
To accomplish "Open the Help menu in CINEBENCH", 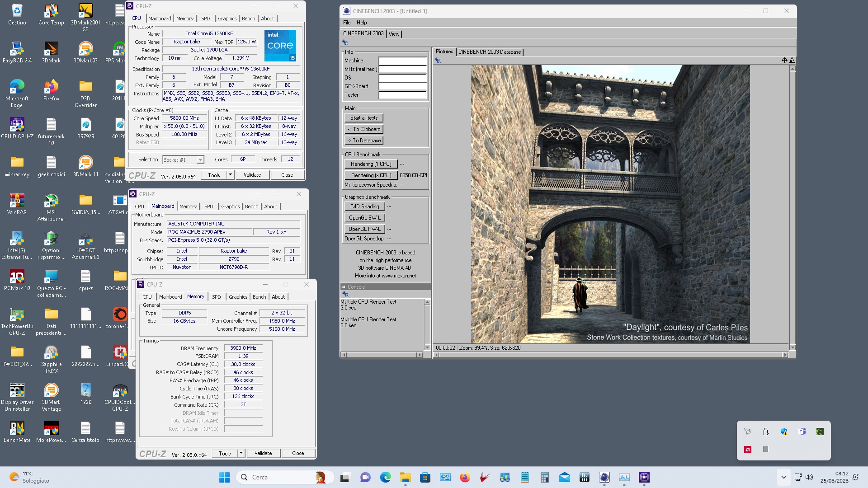I will pos(362,23).
